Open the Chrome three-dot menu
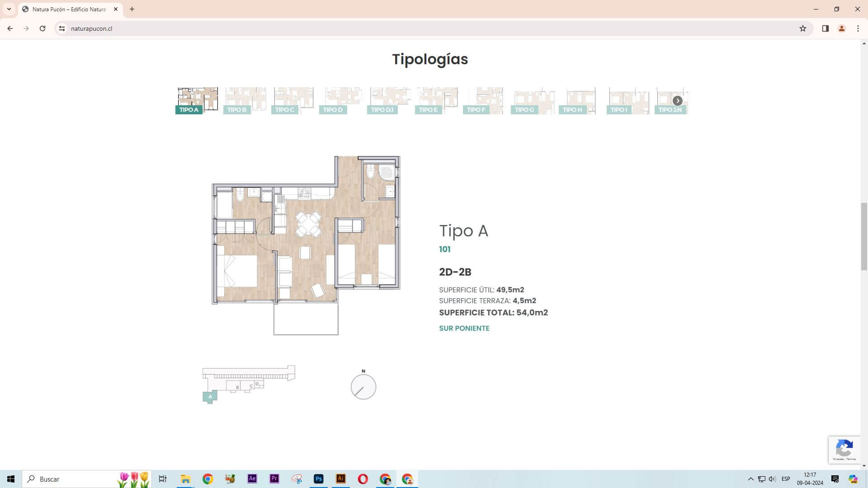 [x=858, y=28]
